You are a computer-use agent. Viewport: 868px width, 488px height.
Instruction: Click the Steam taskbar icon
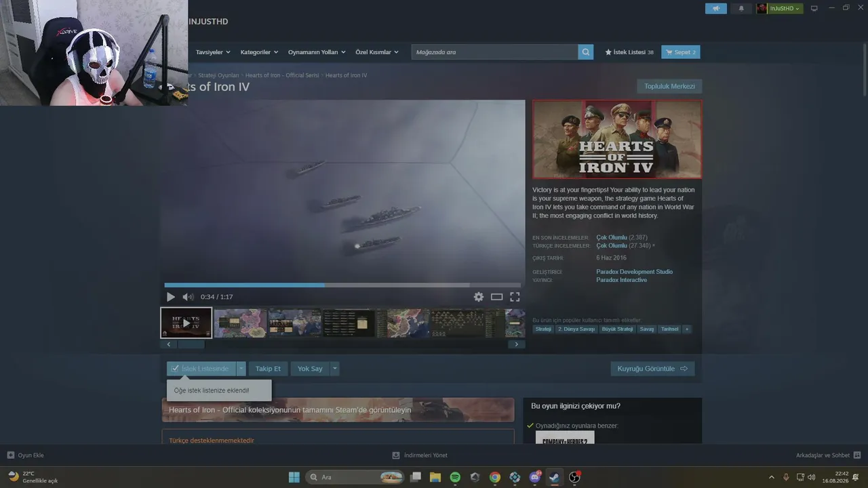(x=555, y=477)
